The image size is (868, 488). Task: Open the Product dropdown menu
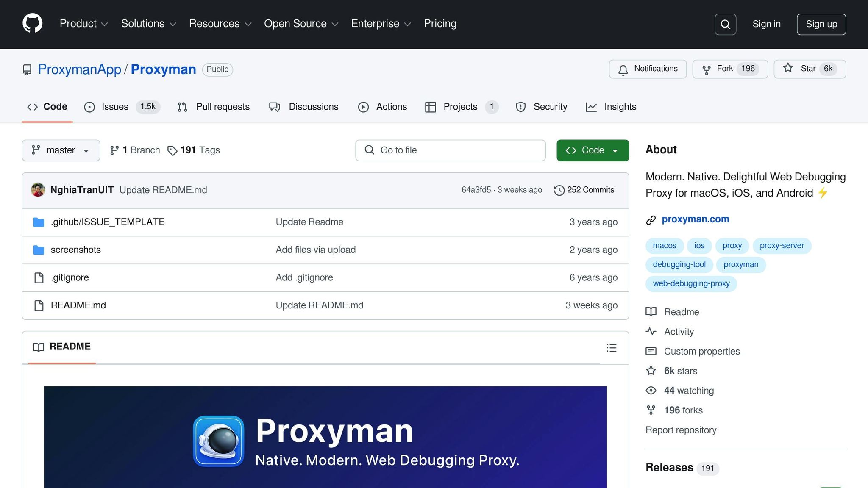83,24
